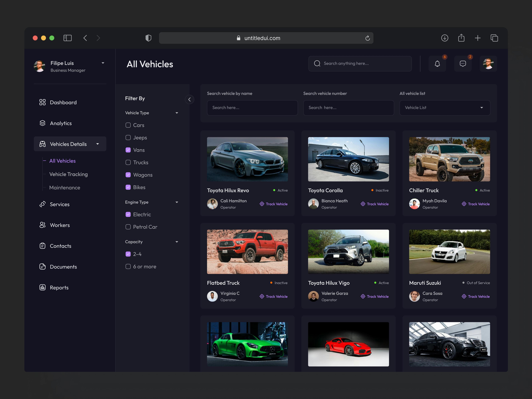The image size is (532, 399).
Task: Track Vehicle for Chiller Truck
Action: coord(475,204)
